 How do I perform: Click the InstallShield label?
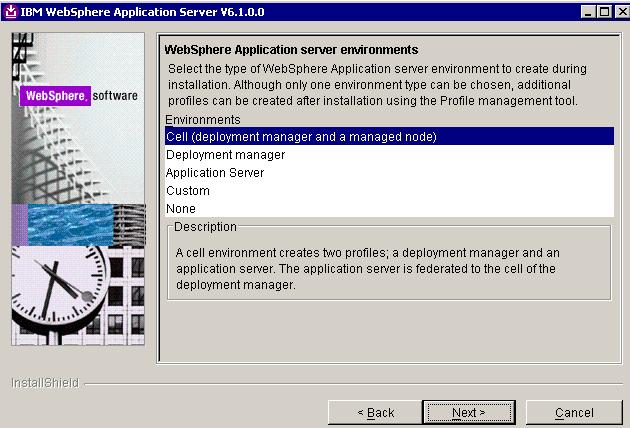pos(45,383)
